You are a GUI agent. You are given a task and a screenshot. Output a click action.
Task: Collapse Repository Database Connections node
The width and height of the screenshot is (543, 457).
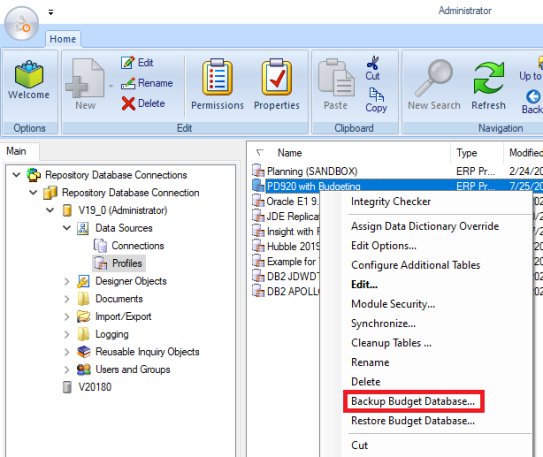tap(16, 174)
